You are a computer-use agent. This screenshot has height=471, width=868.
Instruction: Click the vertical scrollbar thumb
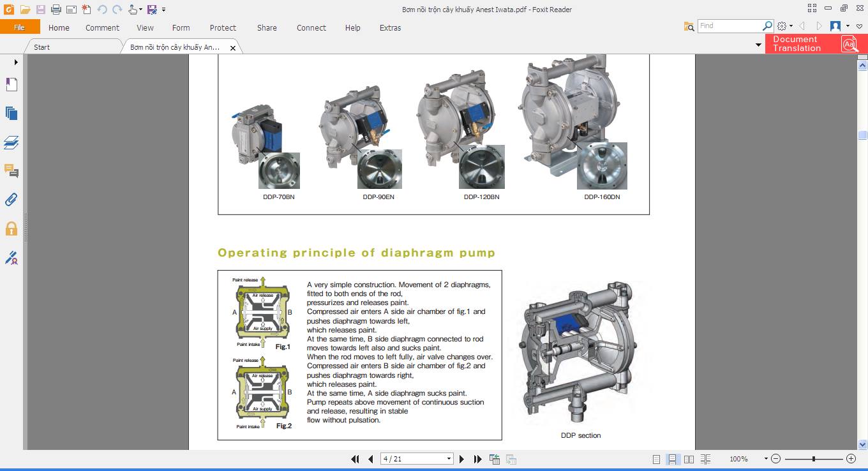click(862, 135)
